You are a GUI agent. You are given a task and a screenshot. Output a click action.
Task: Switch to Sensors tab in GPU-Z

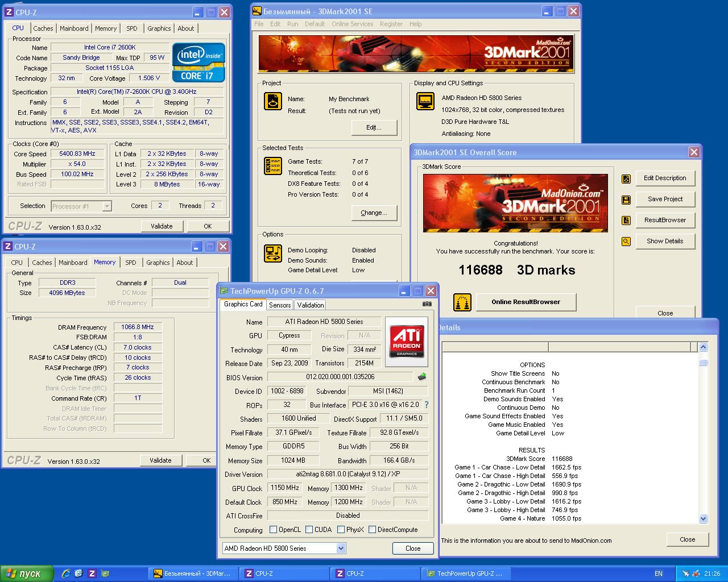coord(280,305)
